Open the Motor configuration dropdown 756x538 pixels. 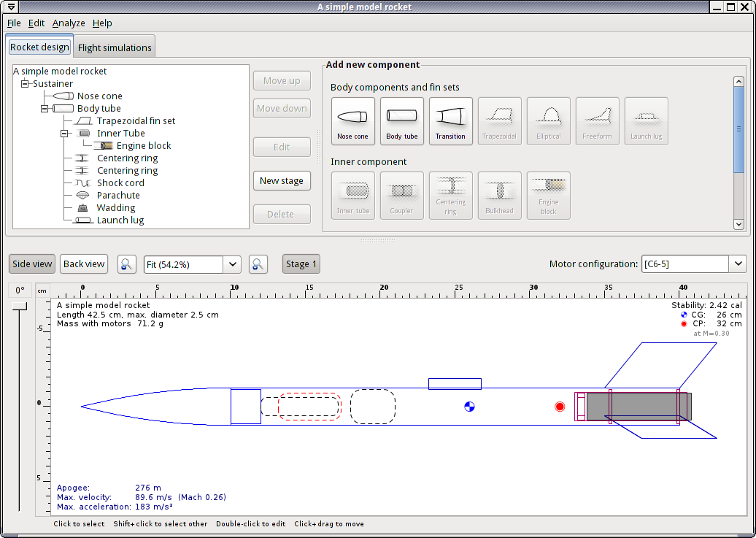(738, 264)
